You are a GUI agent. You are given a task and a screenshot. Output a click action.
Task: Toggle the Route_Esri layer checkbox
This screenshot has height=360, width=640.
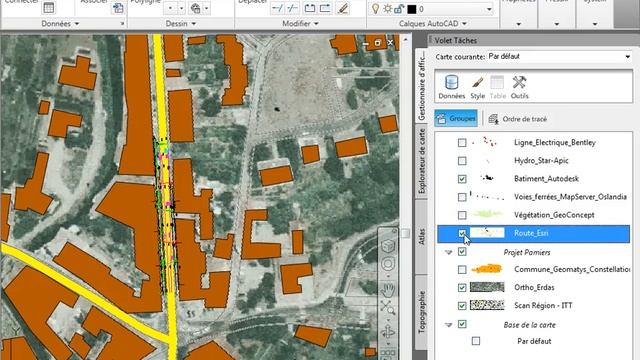coord(462,233)
